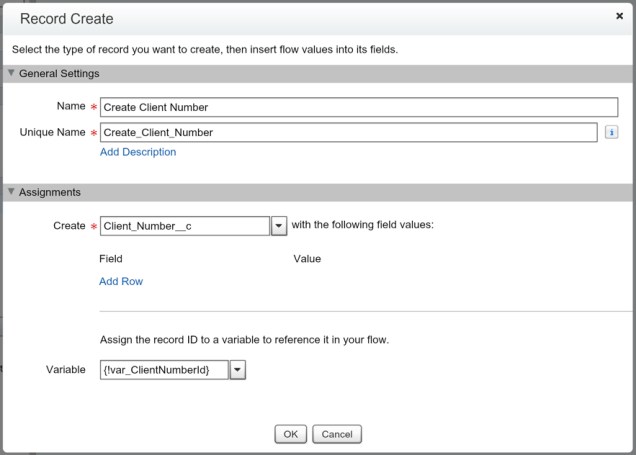Select the {!var_ClientNumberId} variable field
This screenshot has height=455, width=636.
164,371
